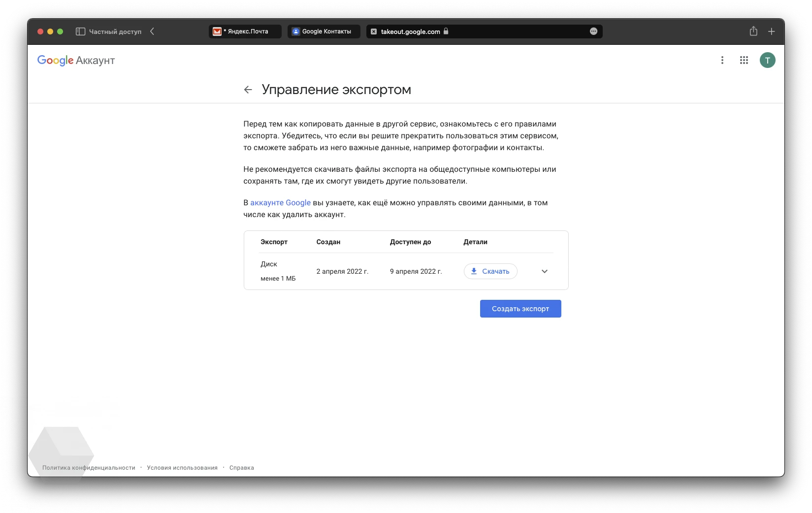
Task: Switch to the Яндекс.Почта tab
Action: (245, 32)
